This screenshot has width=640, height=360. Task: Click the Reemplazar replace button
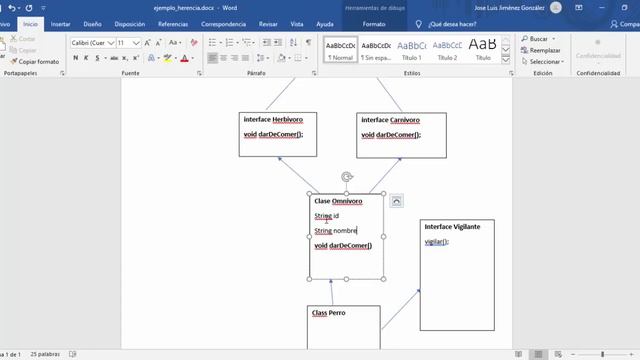pyautogui.click(x=540, y=50)
